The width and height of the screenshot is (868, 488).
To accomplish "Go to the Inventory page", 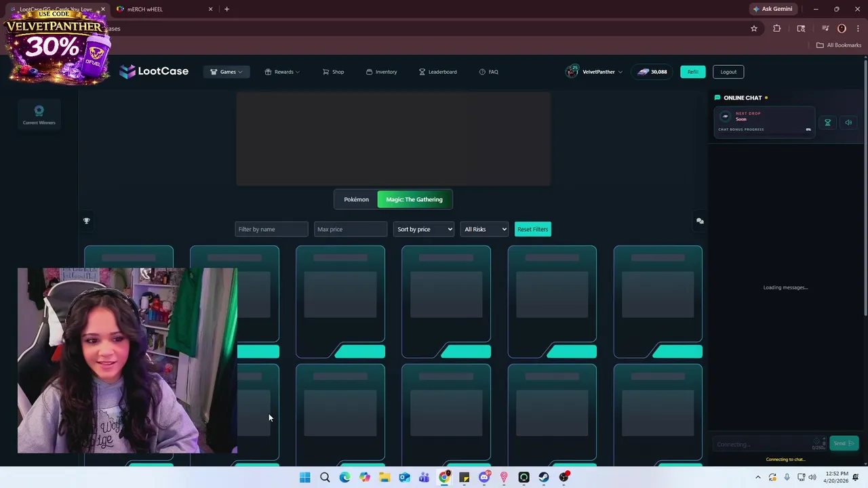I will [x=381, y=72].
